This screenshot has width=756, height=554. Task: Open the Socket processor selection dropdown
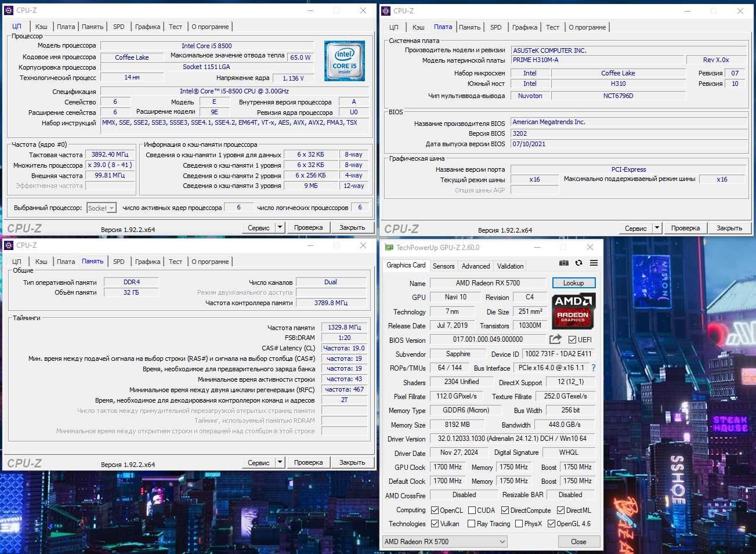pyautogui.click(x=102, y=208)
